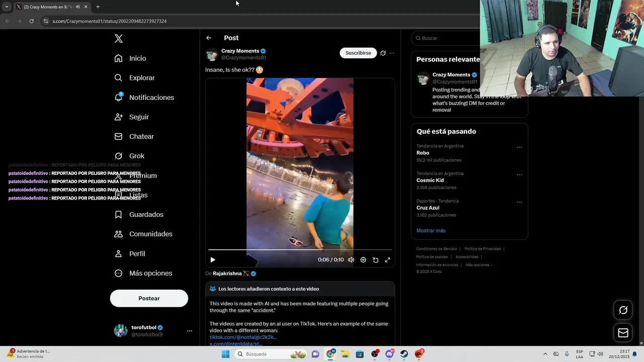The image size is (644, 362).
Task: Open Chrome from the taskbar
Action: click(x=330, y=354)
